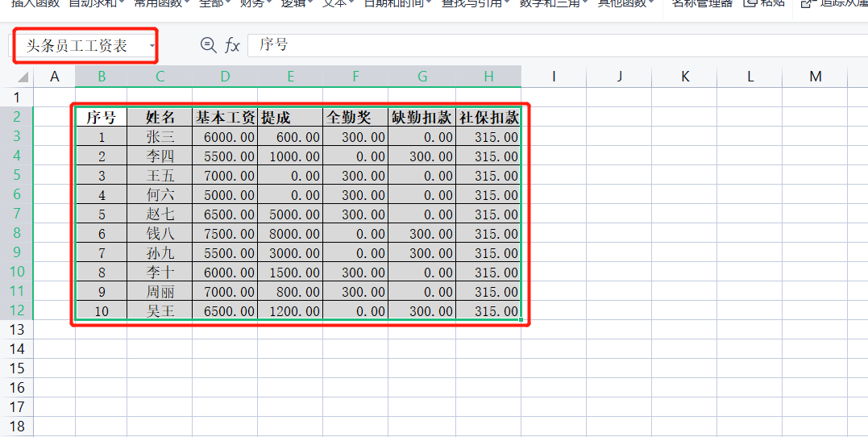Click 赵七's commission 5000.00
868x437 pixels.
point(290,214)
